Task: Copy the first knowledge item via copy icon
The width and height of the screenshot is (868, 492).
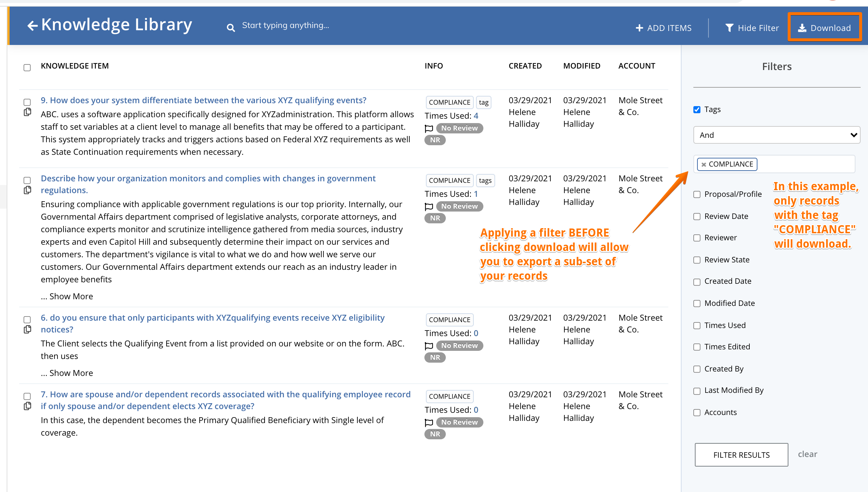Action: coord(27,112)
